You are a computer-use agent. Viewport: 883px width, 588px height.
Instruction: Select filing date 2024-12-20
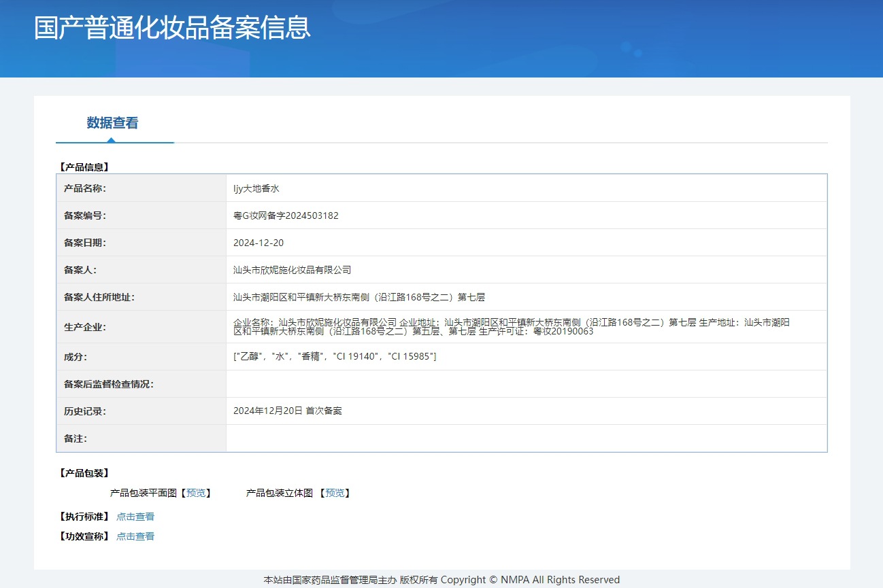[259, 243]
